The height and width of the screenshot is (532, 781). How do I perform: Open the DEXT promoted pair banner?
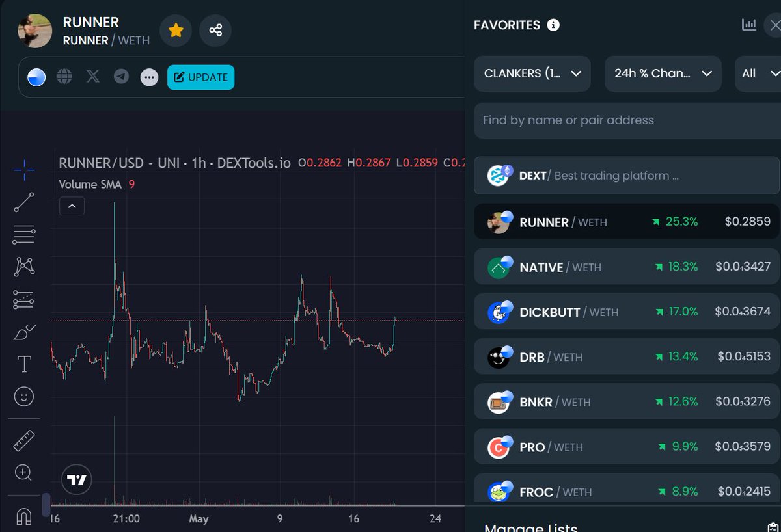tap(627, 176)
